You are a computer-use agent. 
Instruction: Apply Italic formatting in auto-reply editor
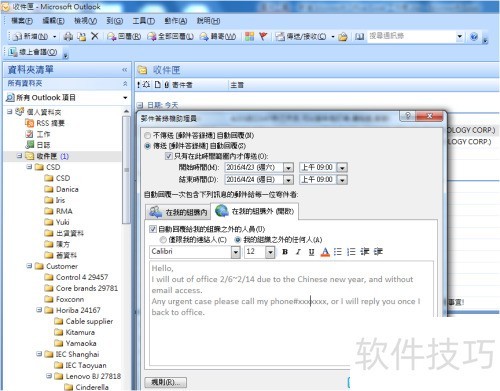[x=298, y=252]
